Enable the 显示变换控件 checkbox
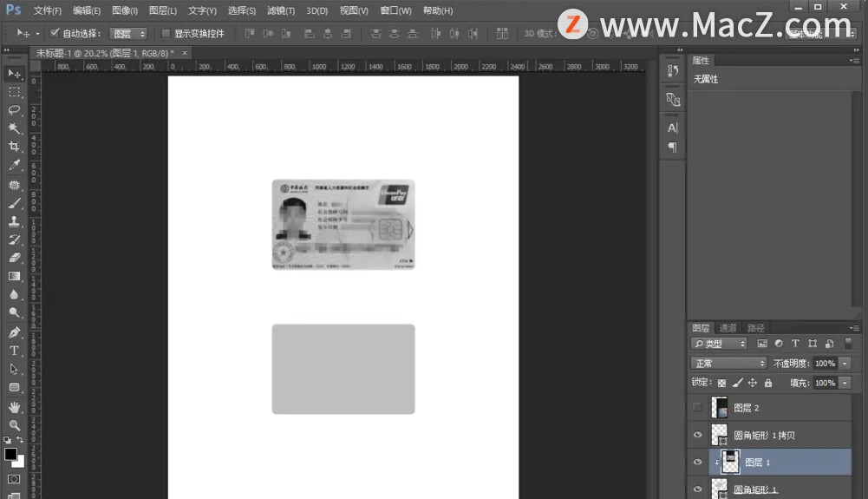 pyautogui.click(x=166, y=33)
